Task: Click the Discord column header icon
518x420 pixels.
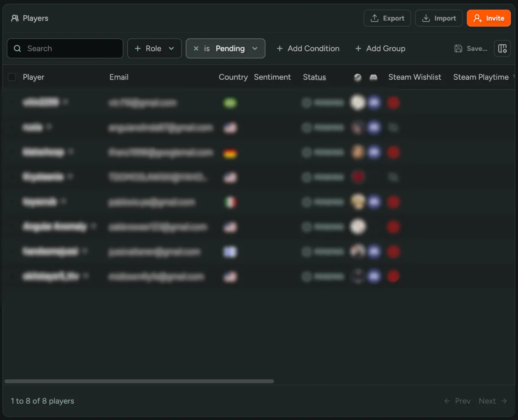Action: tap(373, 77)
